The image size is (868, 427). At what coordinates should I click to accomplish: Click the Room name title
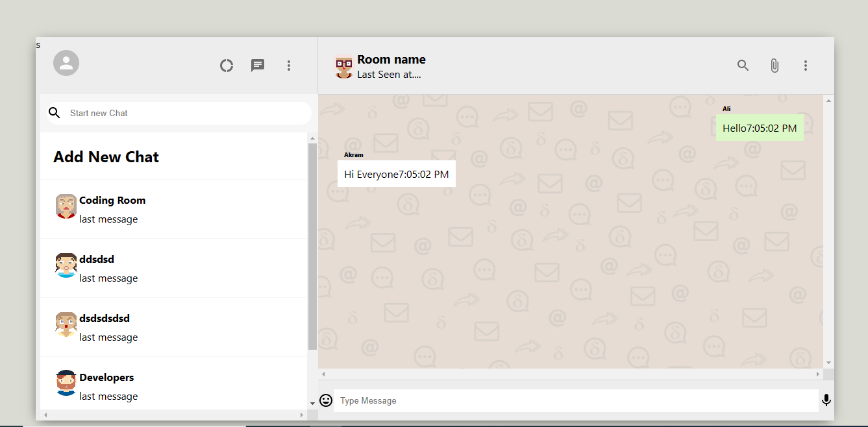[391, 60]
